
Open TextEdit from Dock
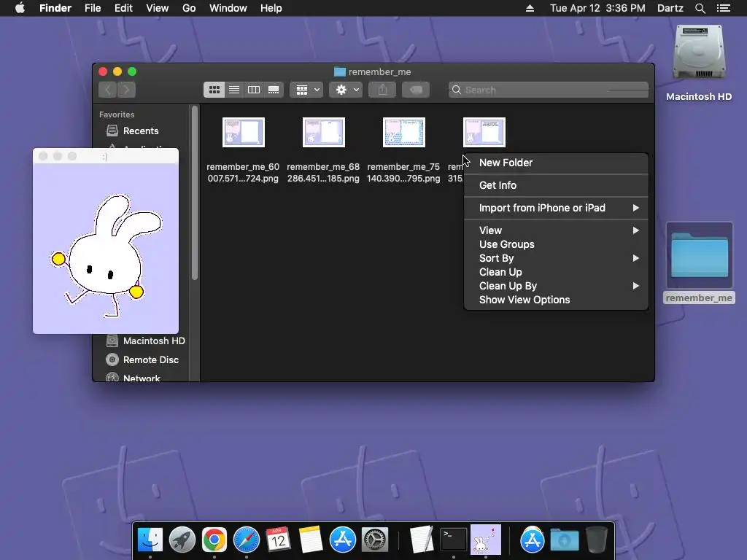[422, 540]
